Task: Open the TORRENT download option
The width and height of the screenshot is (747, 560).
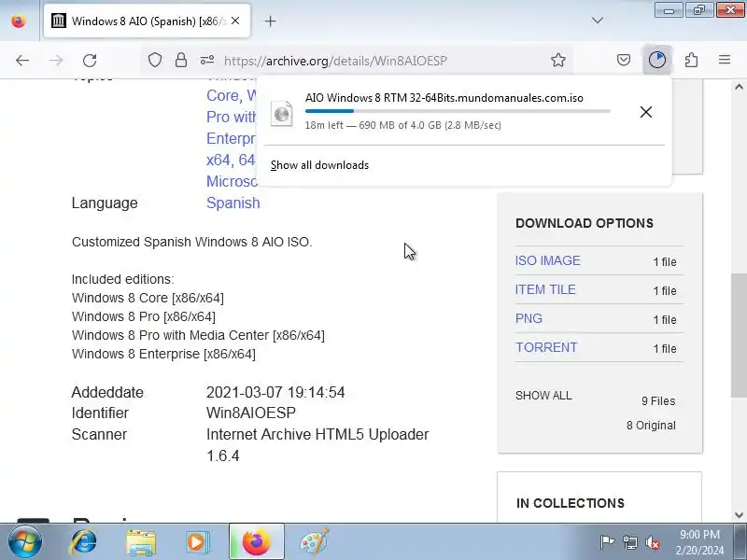Action: pyautogui.click(x=546, y=347)
